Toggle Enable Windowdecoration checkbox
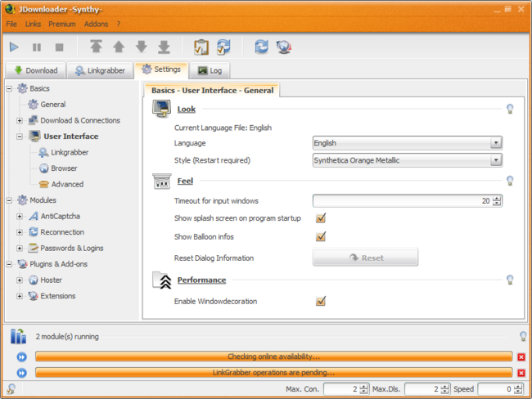Image resolution: width=532 pixels, height=399 pixels. pos(321,301)
